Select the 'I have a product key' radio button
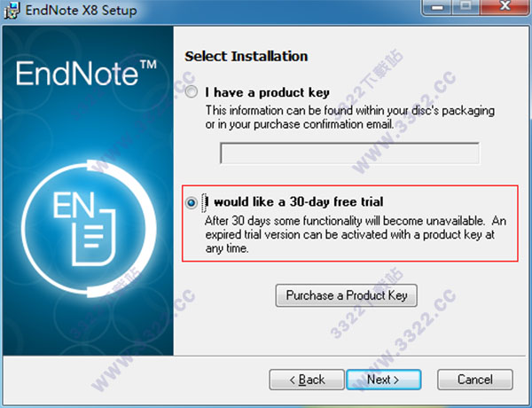Viewport: 532px width, 408px height. point(192,92)
